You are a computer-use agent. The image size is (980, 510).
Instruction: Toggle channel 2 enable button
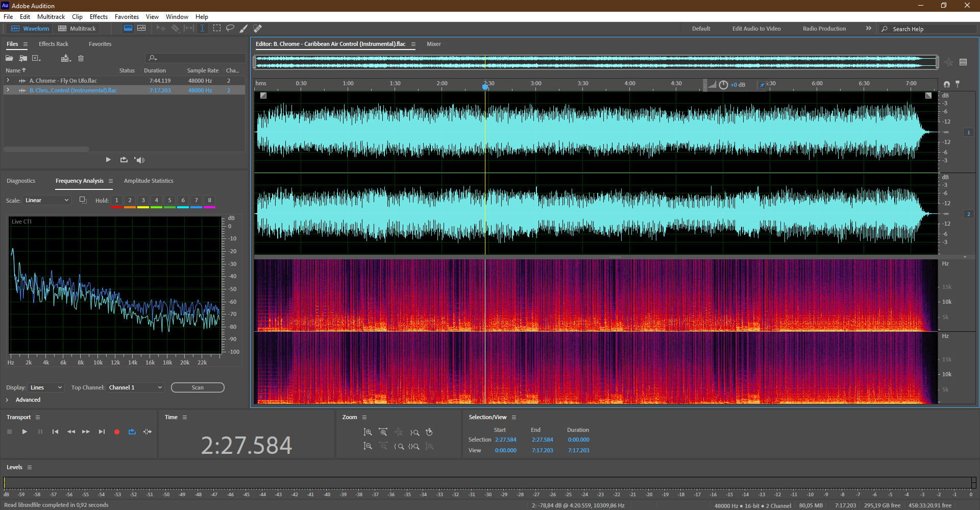[968, 214]
